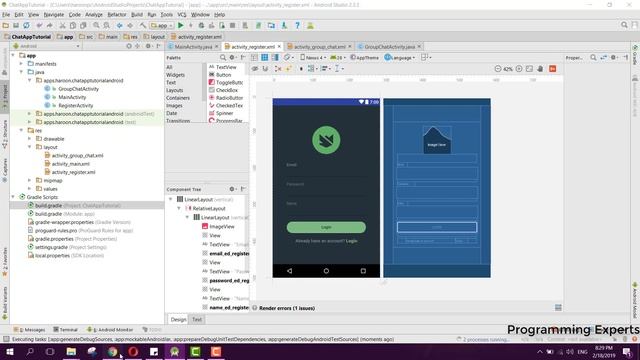Click the Save All toolbar icon
The image size is (640, 360).
point(16,25)
